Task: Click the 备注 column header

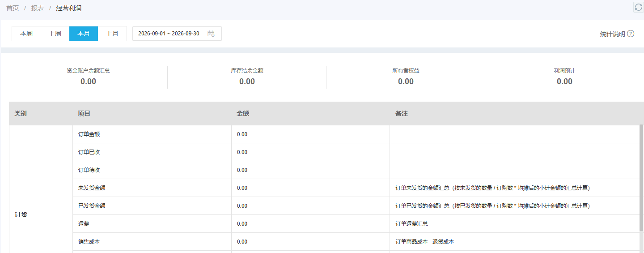Action: pyautogui.click(x=402, y=114)
